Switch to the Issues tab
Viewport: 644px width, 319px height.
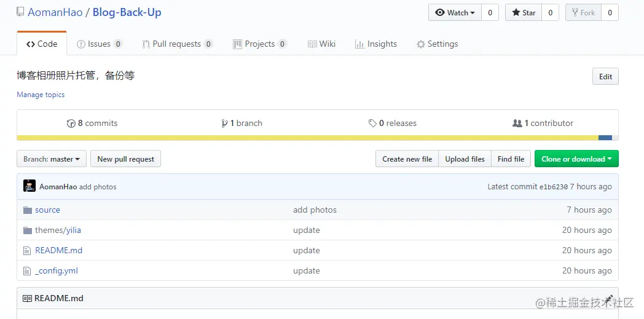[x=100, y=44]
